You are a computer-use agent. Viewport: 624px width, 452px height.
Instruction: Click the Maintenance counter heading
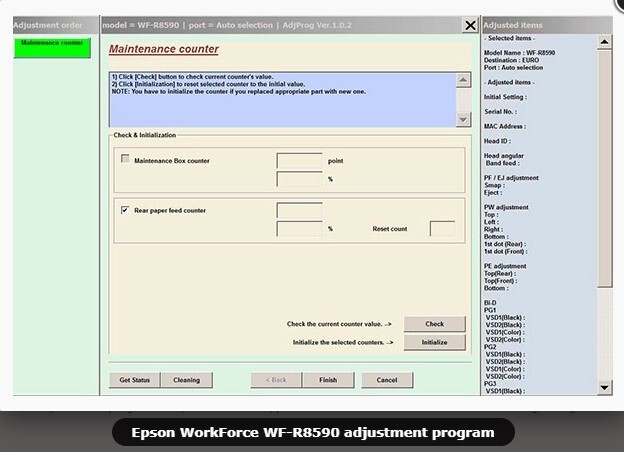click(164, 49)
